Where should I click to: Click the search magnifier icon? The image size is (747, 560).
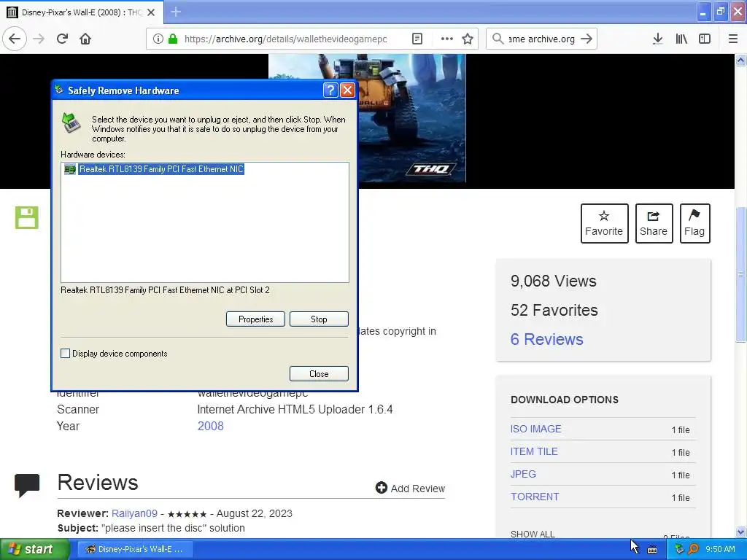(498, 39)
